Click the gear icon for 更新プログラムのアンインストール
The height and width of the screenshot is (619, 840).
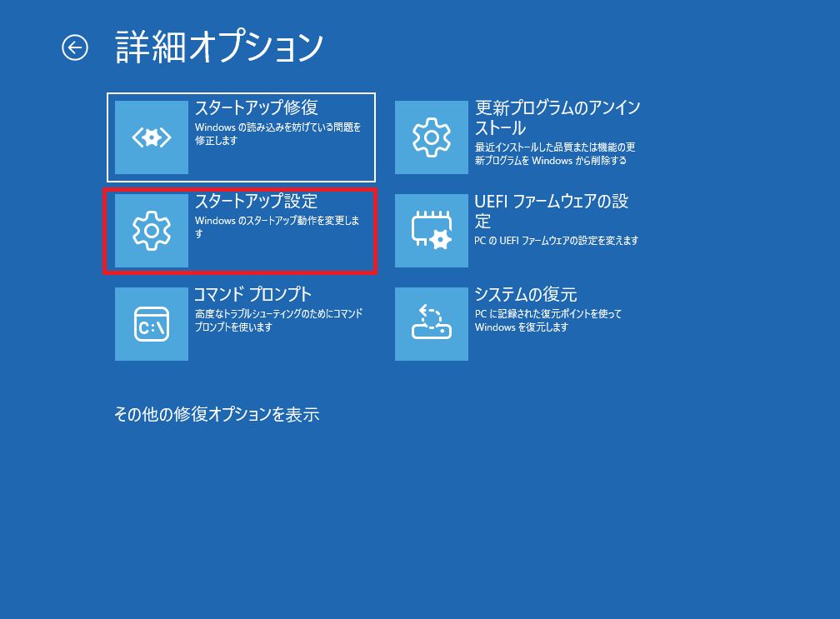click(432, 137)
